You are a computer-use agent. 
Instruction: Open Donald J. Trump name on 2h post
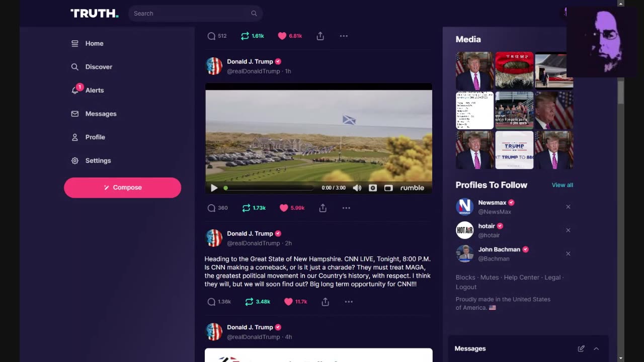click(250, 234)
